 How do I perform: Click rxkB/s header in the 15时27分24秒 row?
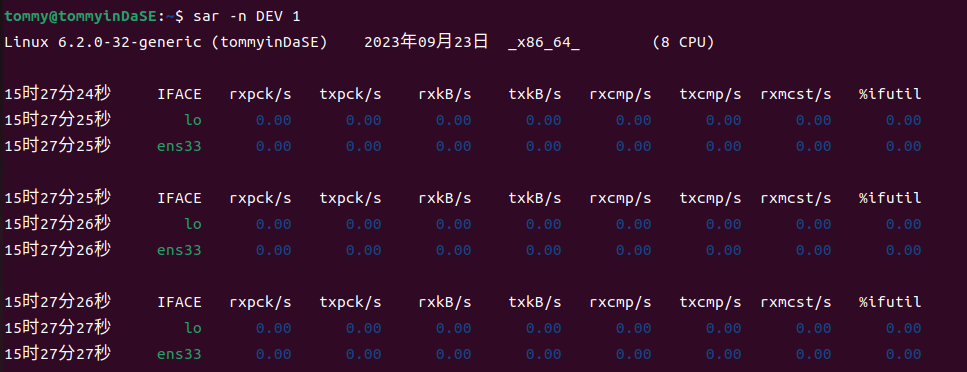(x=445, y=94)
